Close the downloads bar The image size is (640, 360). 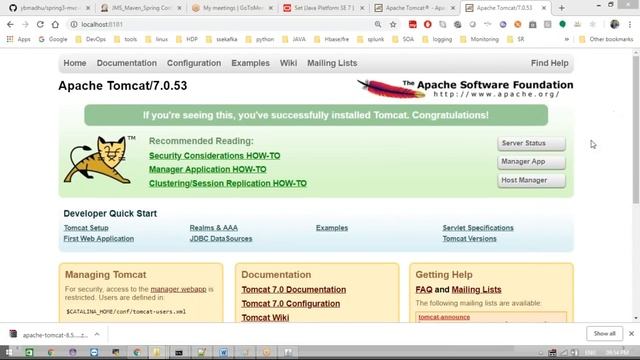(631, 333)
